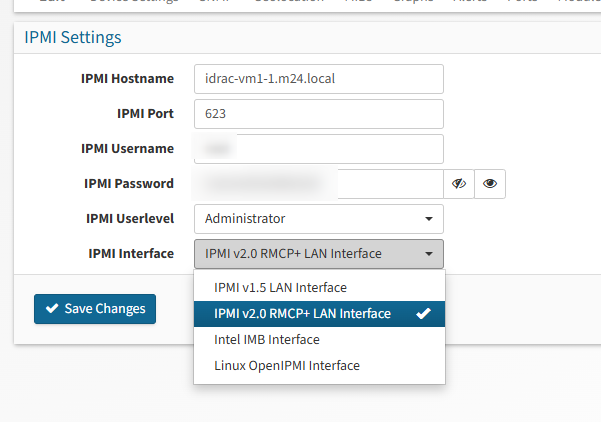Click the IPMI Settings panel heading
Image resolution: width=601 pixels, height=422 pixels.
tap(72, 38)
